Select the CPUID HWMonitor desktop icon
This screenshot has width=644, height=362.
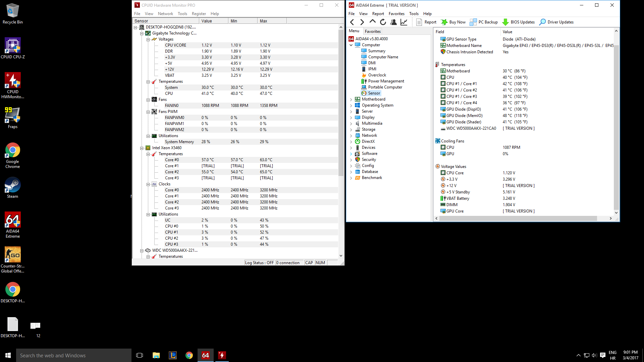click(13, 85)
